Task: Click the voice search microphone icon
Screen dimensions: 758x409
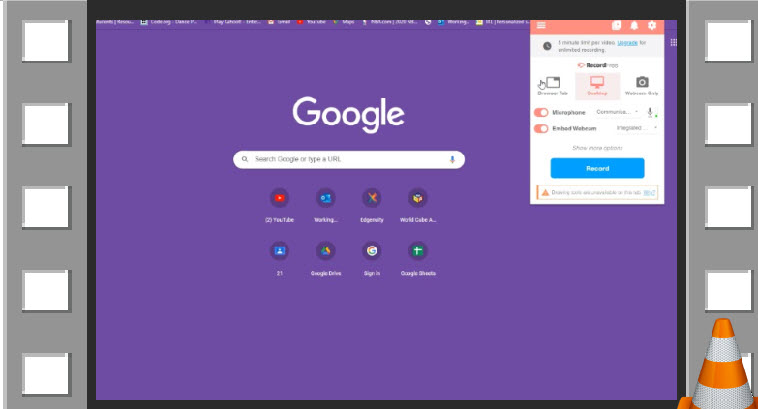Action: 452,159
